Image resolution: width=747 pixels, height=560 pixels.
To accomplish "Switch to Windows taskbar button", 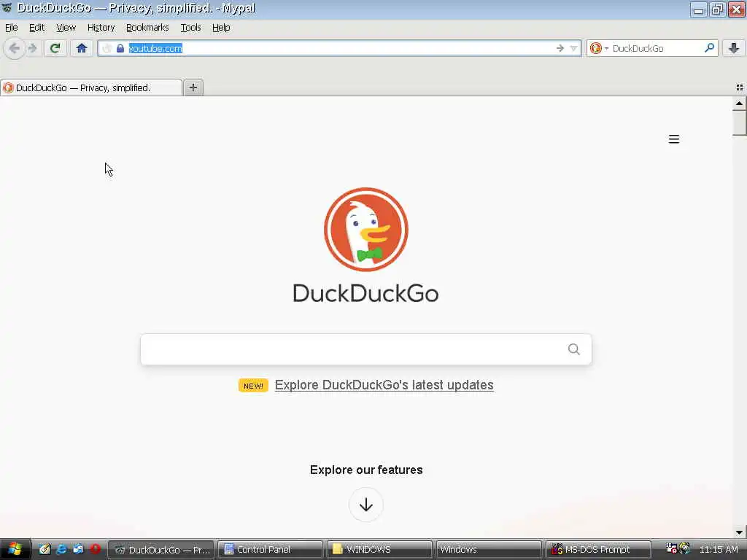I will click(x=488, y=550).
